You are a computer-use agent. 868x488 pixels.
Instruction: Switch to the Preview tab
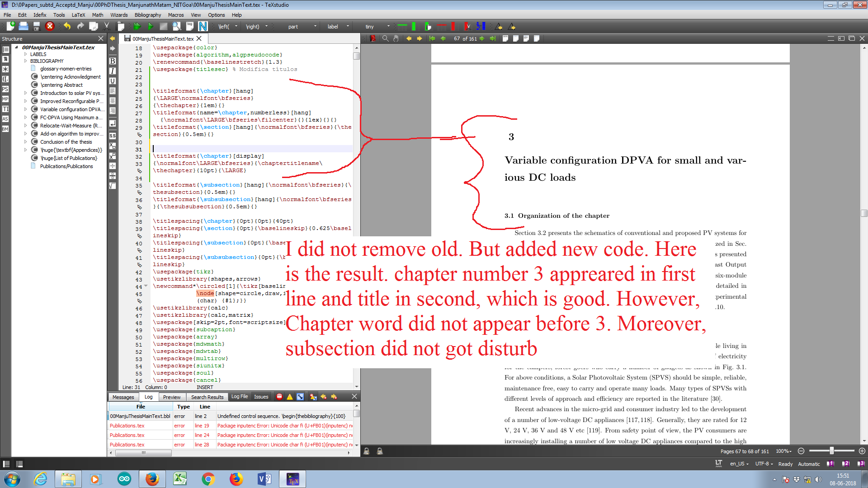click(172, 397)
